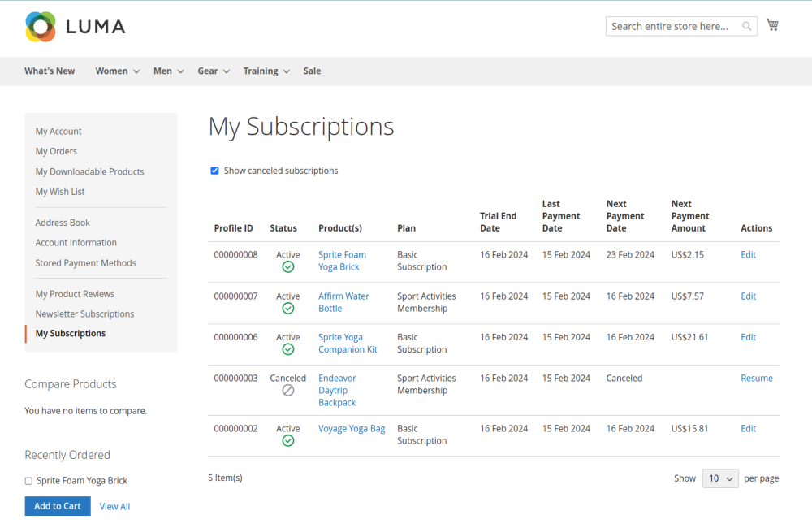Click the 5 Item(s) count text
The image size is (812, 528).
(x=225, y=478)
